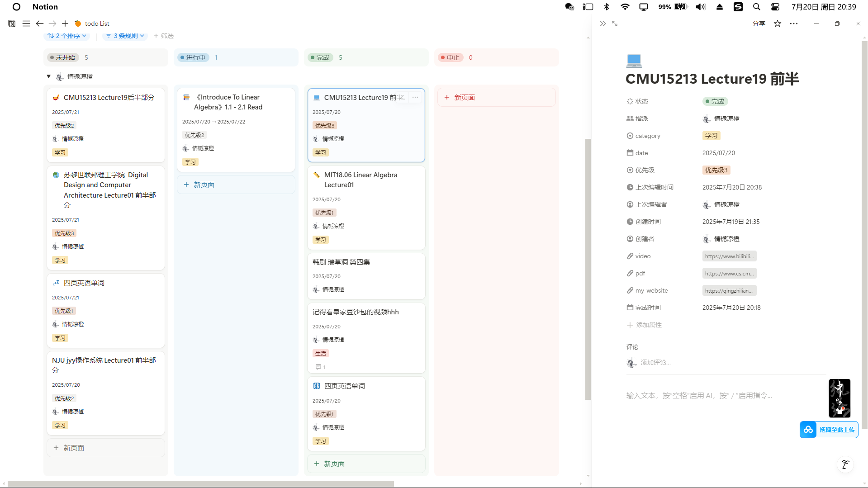Toggle the Notion sidebar hamburger menu
Screen dimensions: 868x488
(x=26, y=24)
